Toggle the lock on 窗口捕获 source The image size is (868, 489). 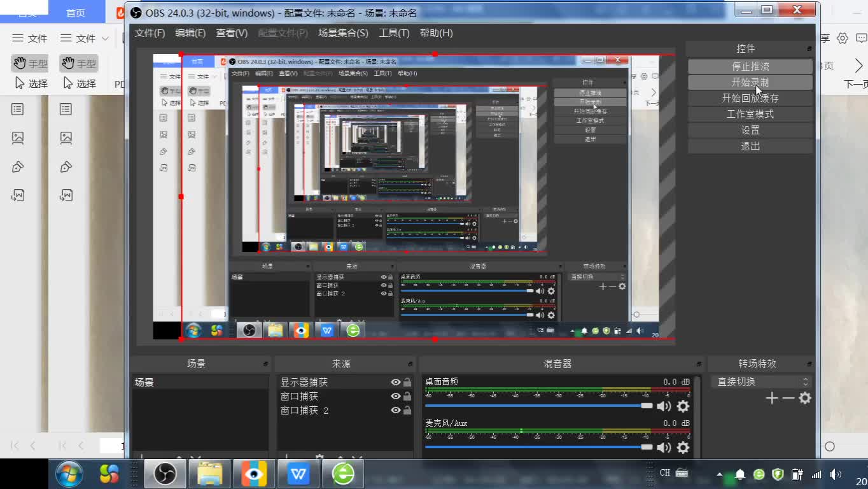[407, 396]
